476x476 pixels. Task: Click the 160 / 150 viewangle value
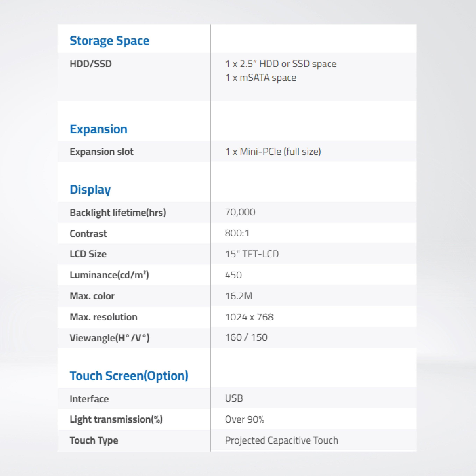pyautogui.click(x=246, y=338)
